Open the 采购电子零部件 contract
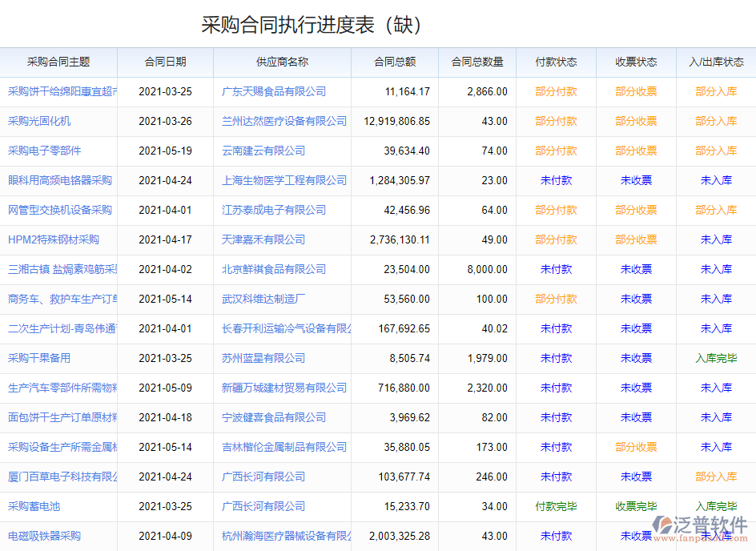Screen dimensions: 756x551 pyautogui.click(x=45, y=151)
